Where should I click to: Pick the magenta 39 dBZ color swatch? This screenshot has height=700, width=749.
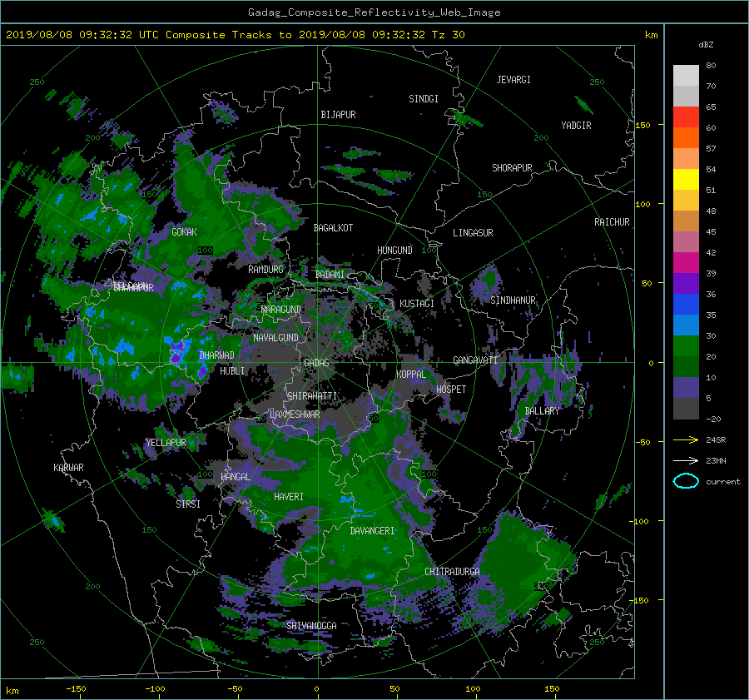686,262
